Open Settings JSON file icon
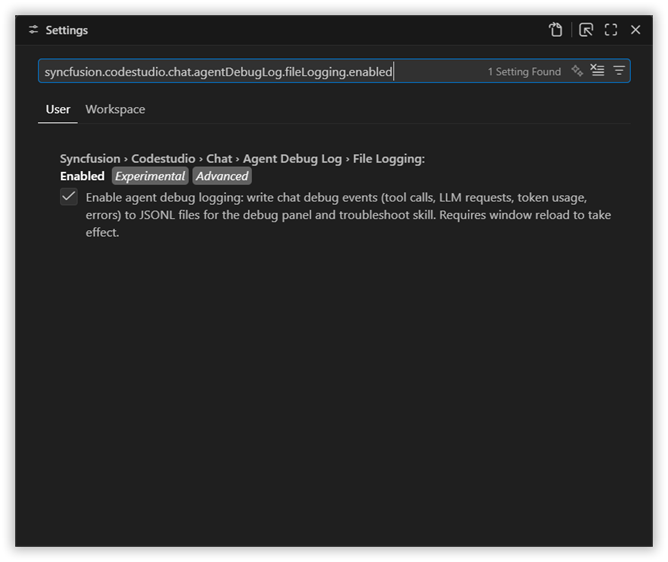The height and width of the screenshot is (562, 668). pyautogui.click(x=556, y=30)
